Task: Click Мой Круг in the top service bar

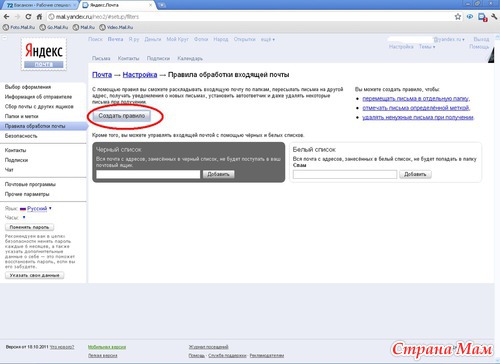Action: click(x=177, y=39)
